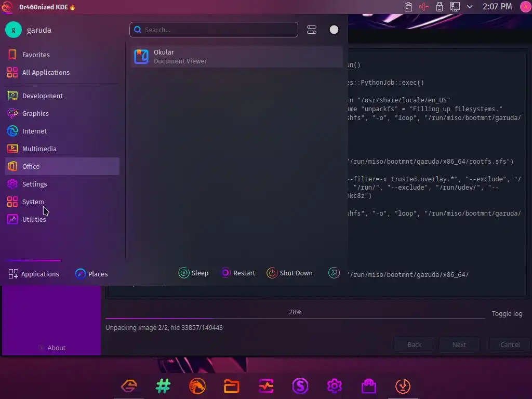Click the clock showing 2:07 PM

497,7
